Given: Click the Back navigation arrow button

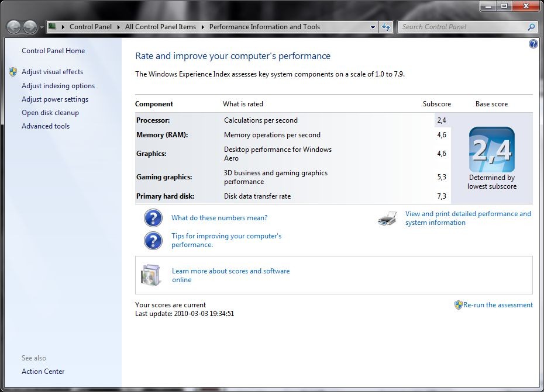Looking at the screenshot, I should (14, 27).
